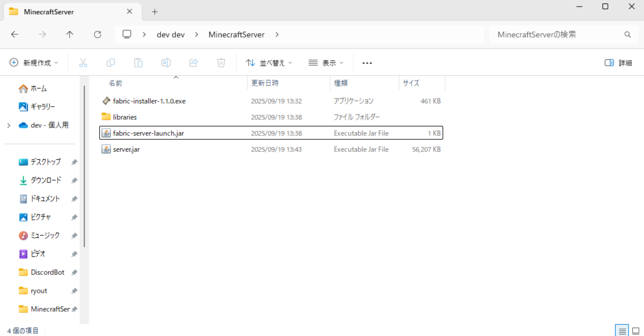The image size is (644, 336).
Task: Go up one folder with Up arrow
Action: coord(70,34)
